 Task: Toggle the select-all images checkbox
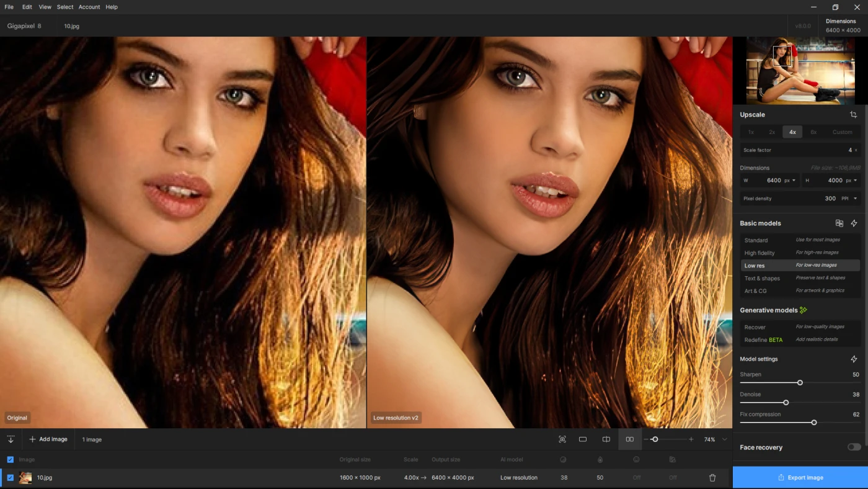tap(10, 460)
